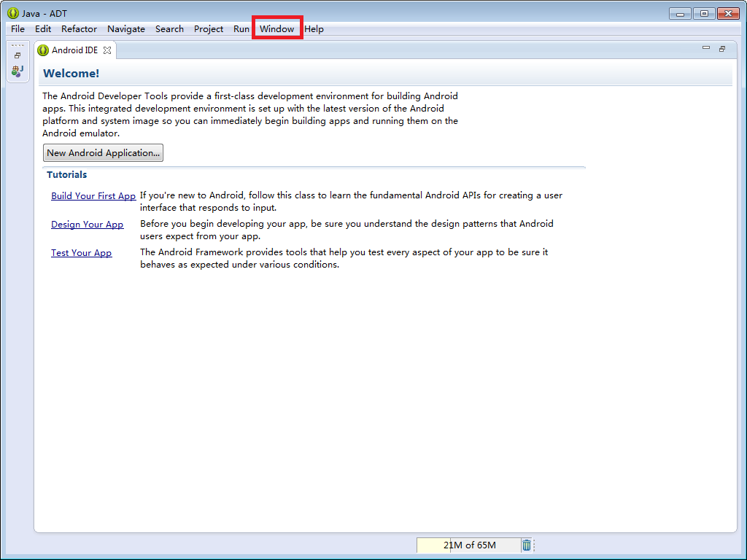
Task: Open the Navigate menu
Action: tap(125, 29)
